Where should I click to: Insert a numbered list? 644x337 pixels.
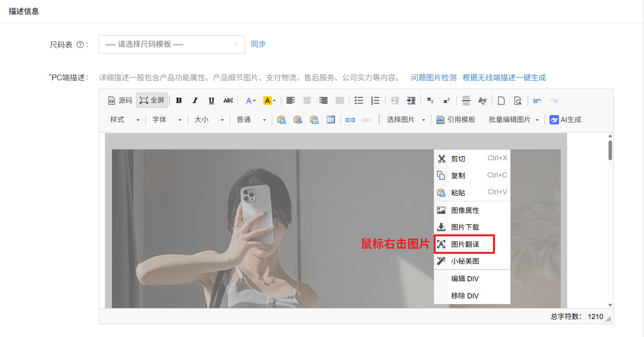[x=375, y=101]
